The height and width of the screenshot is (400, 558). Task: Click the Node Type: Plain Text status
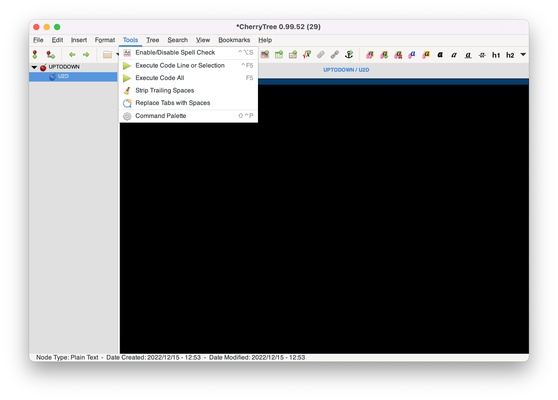tap(67, 357)
